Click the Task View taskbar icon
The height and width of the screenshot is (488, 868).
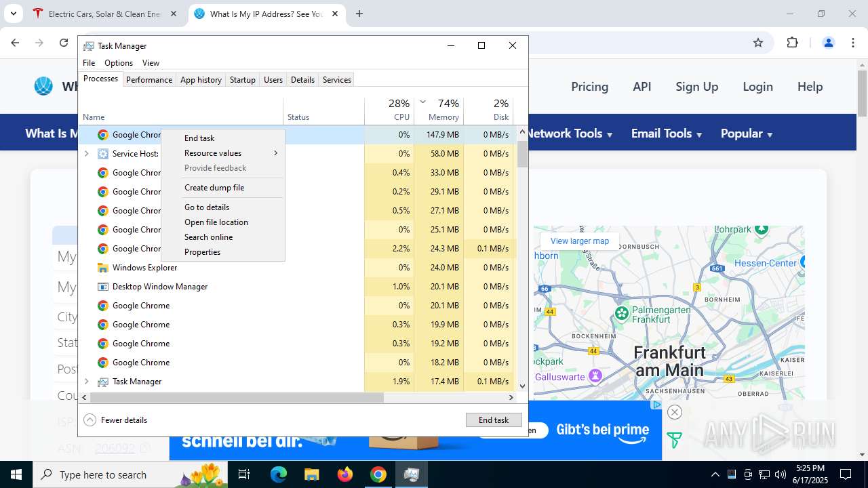click(245, 474)
